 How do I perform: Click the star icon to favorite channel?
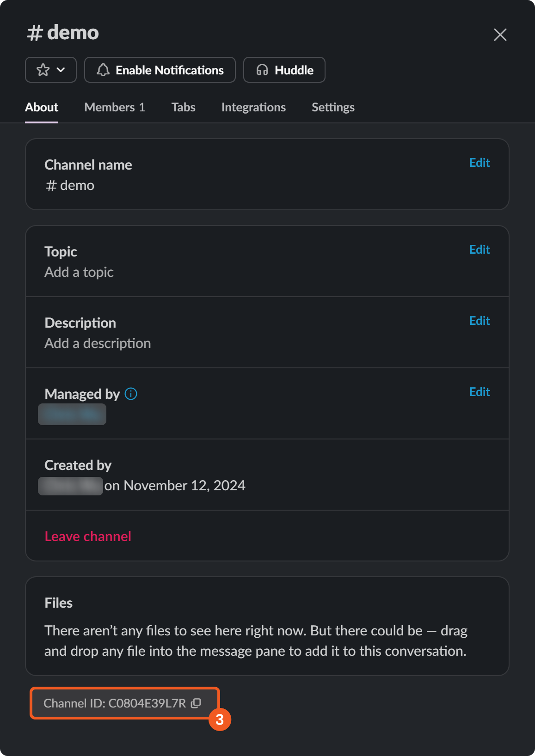[43, 70]
